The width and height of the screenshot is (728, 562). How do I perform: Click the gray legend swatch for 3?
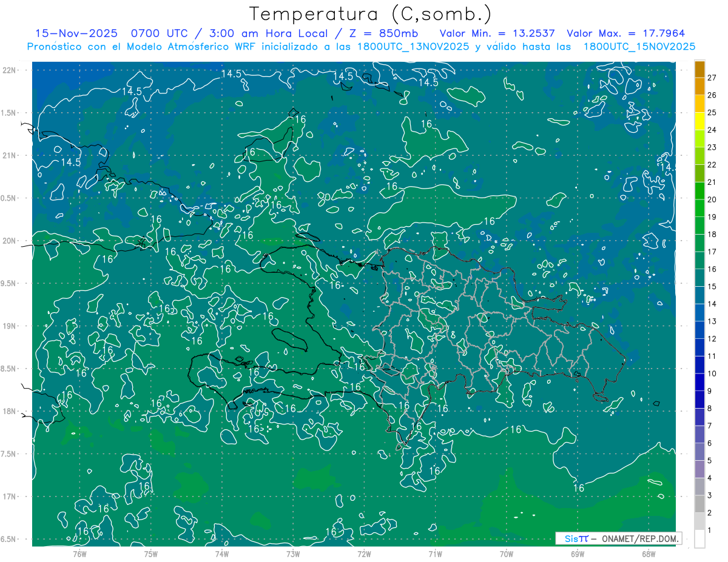tap(699, 487)
